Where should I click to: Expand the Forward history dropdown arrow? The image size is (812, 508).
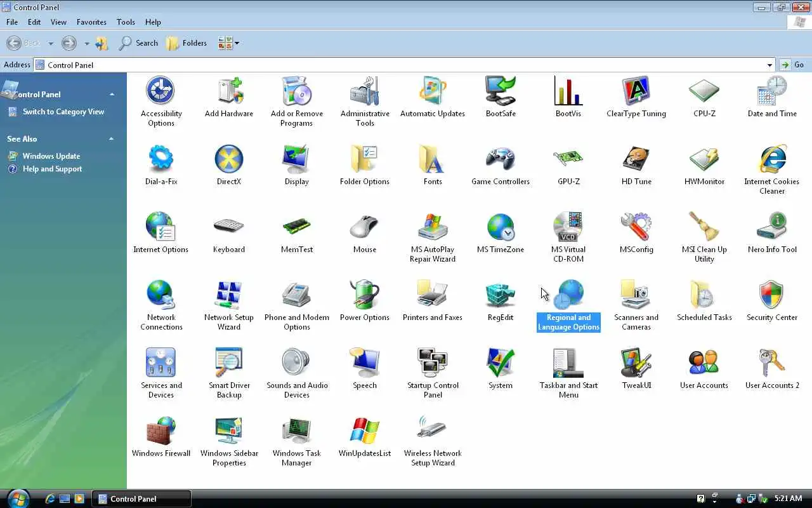pos(87,44)
